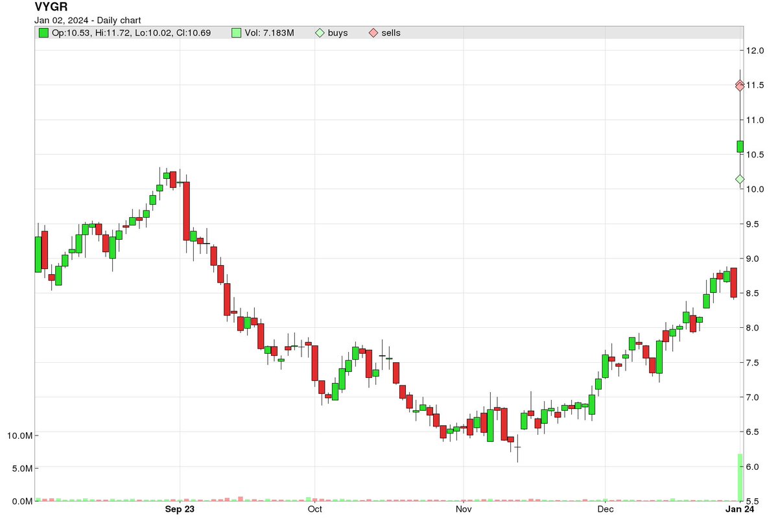Click the 'buys' legend label

[338, 32]
